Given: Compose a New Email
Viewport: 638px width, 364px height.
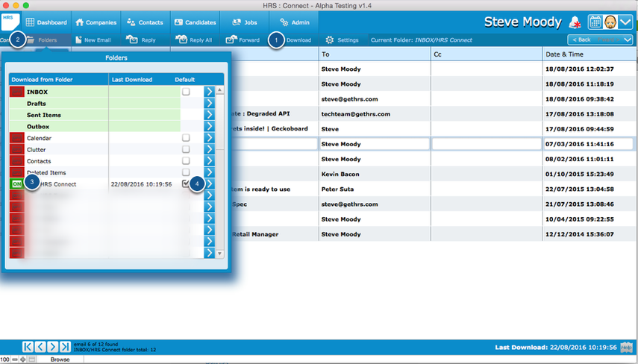Looking at the screenshot, I should pyautogui.click(x=93, y=40).
